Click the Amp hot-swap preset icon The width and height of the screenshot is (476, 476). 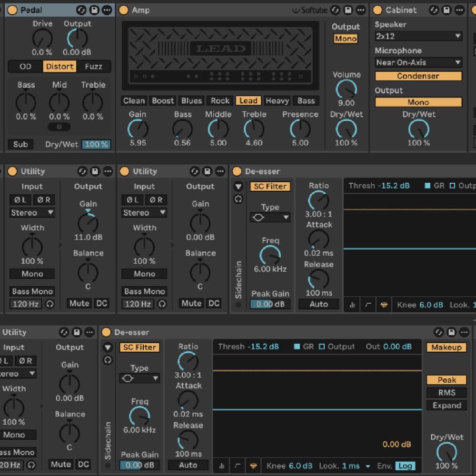pos(335,10)
